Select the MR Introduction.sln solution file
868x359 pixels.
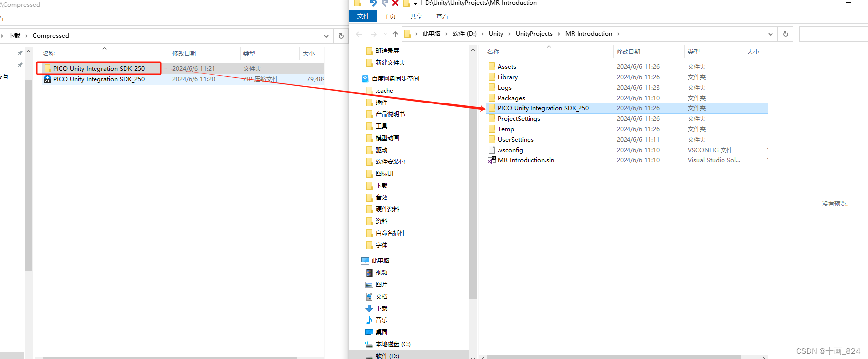click(526, 160)
